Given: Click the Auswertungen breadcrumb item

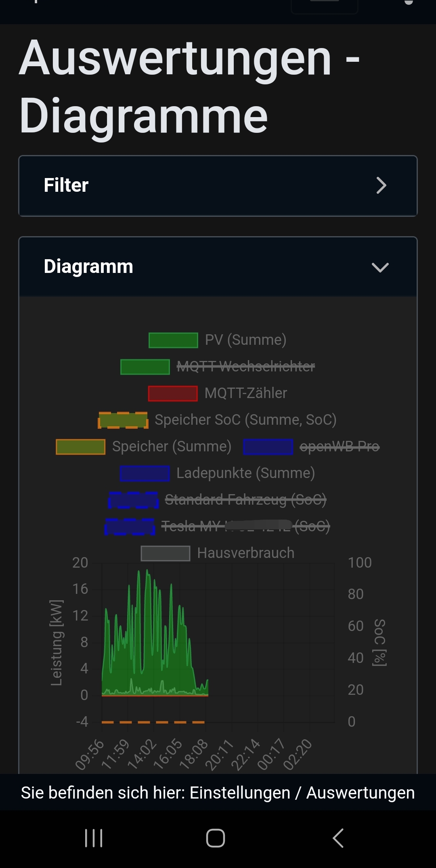Looking at the screenshot, I should point(360,793).
